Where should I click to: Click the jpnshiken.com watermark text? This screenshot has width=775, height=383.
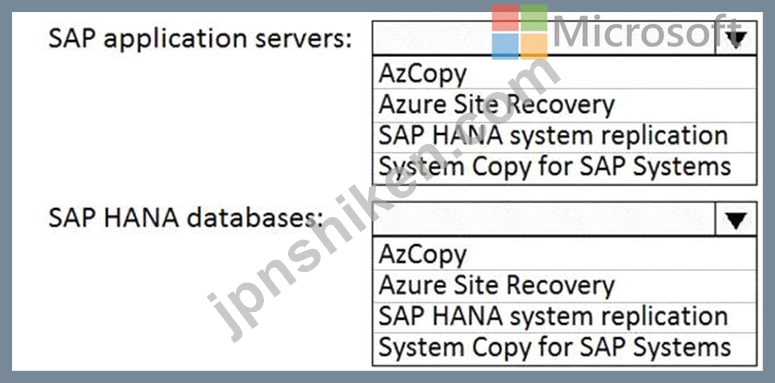click(x=384, y=200)
